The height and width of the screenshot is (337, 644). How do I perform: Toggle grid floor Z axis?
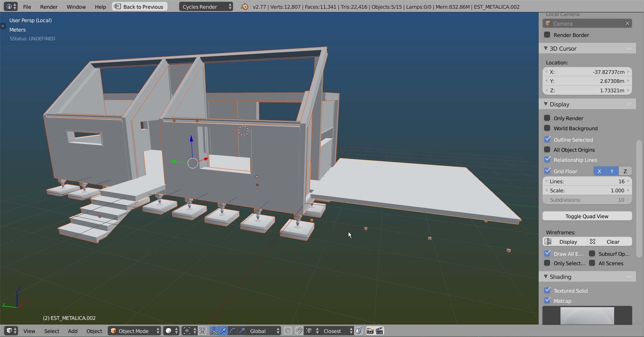625,171
